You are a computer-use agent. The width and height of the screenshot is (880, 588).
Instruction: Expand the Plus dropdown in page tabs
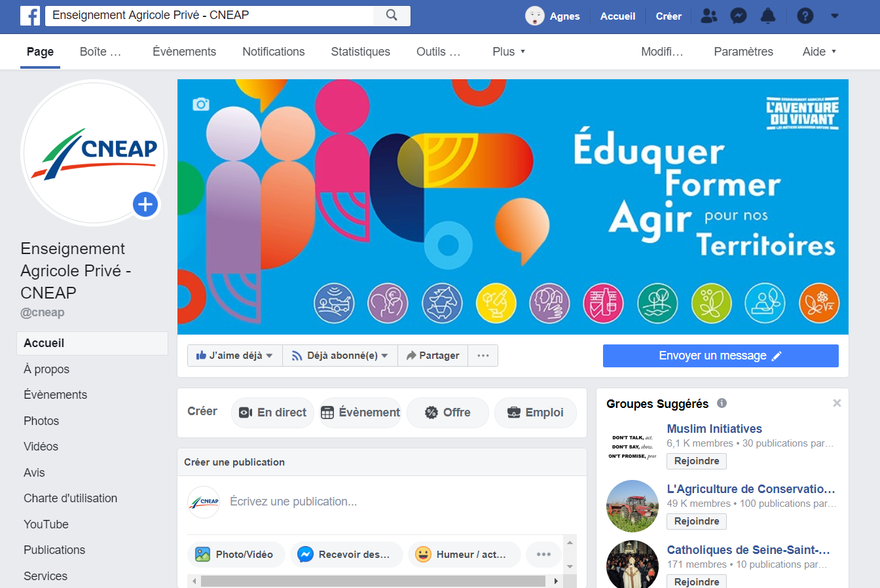(509, 52)
